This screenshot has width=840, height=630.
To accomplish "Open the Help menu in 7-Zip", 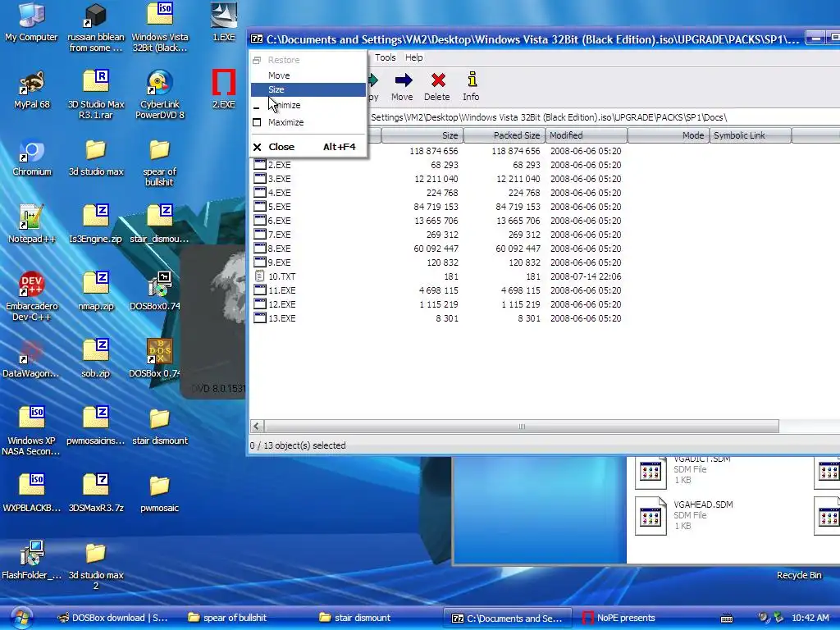I will (x=413, y=57).
